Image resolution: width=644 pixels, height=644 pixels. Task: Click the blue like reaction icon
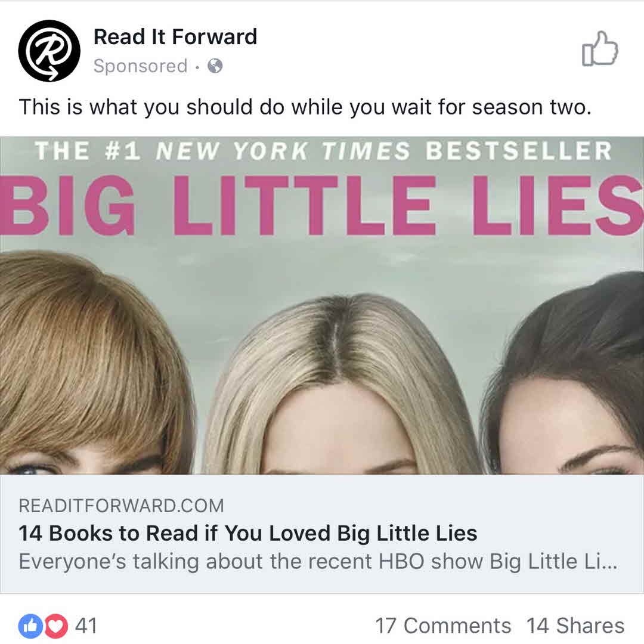[30, 626]
